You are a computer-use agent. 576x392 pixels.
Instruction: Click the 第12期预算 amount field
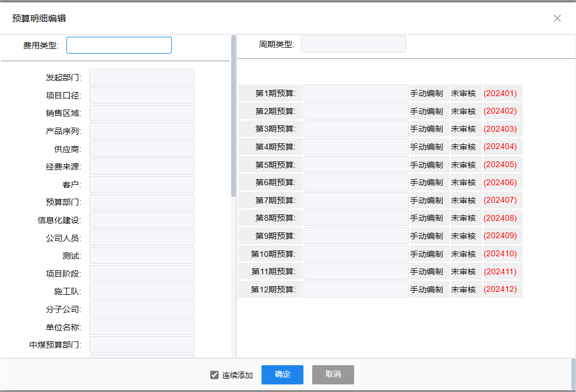355,289
